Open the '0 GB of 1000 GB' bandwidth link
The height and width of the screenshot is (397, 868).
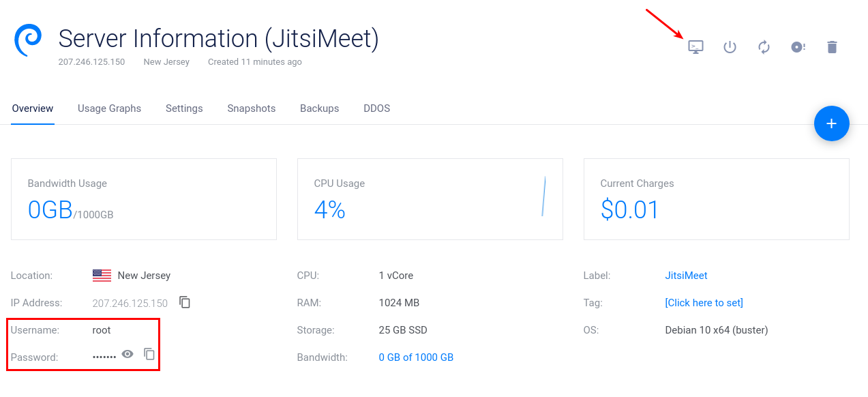pyautogui.click(x=416, y=357)
